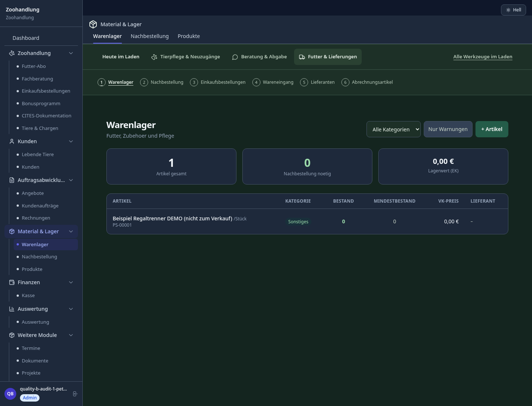Click the speech bubble icon of Beratung & Abgabe
The height and width of the screenshot is (406, 532).
pos(235,57)
